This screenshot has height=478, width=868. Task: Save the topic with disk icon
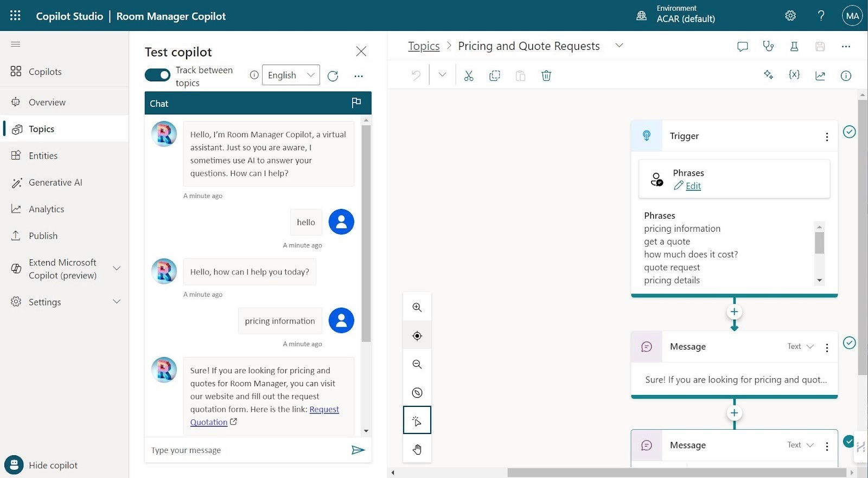[820, 47]
